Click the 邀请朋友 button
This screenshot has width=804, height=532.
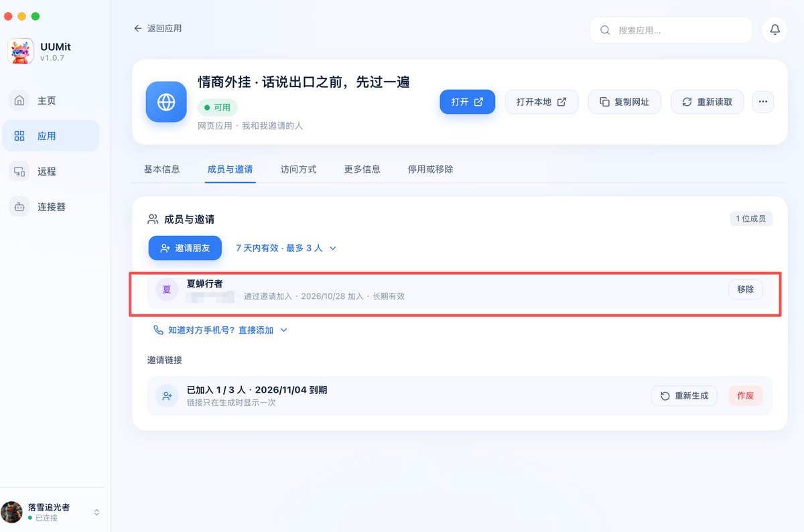185,248
